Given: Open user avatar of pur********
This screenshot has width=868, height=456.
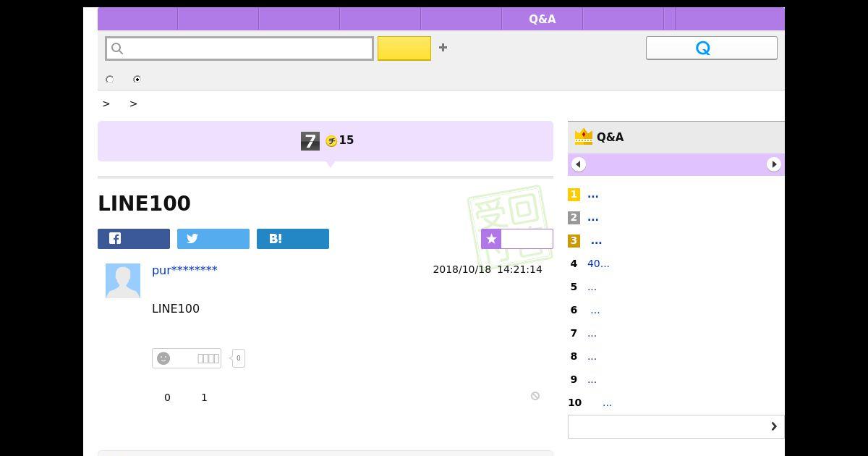Looking at the screenshot, I should coord(123,281).
